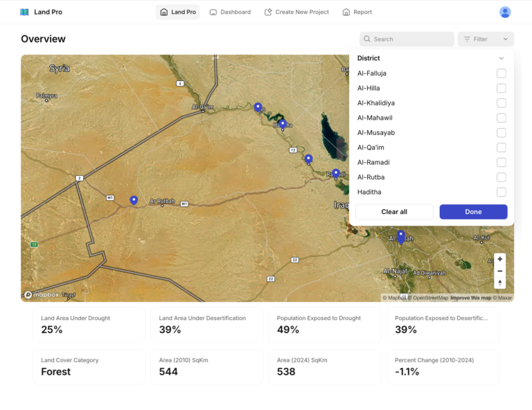Click the Land Area Under Drought card
Viewport: 532px width, 410px height.
click(89, 325)
